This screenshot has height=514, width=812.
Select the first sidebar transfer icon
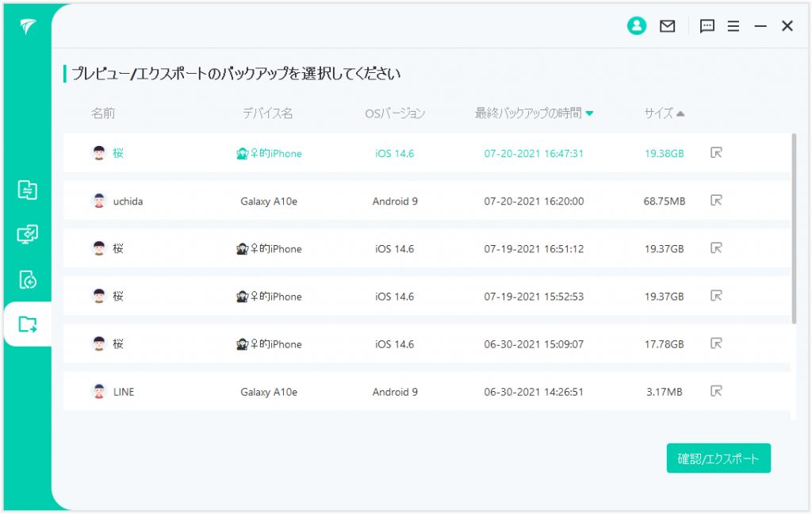(28, 190)
